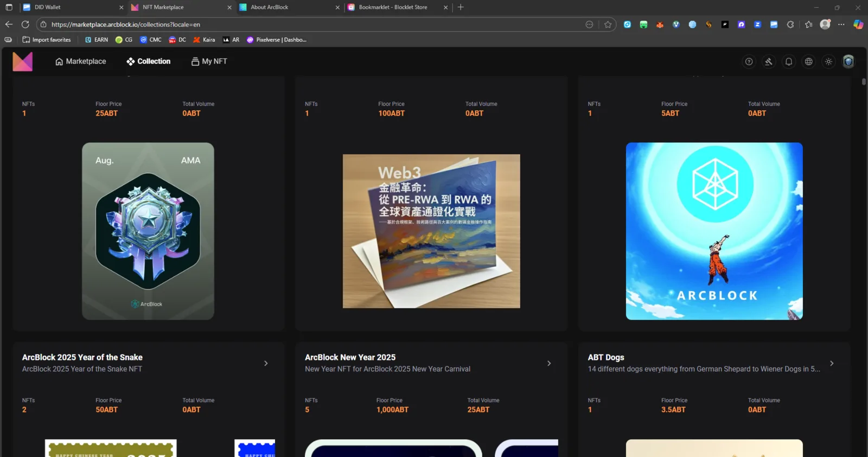The width and height of the screenshot is (868, 457).
Task: Click the Import favorites bookmark
Action: coord(47,40)
